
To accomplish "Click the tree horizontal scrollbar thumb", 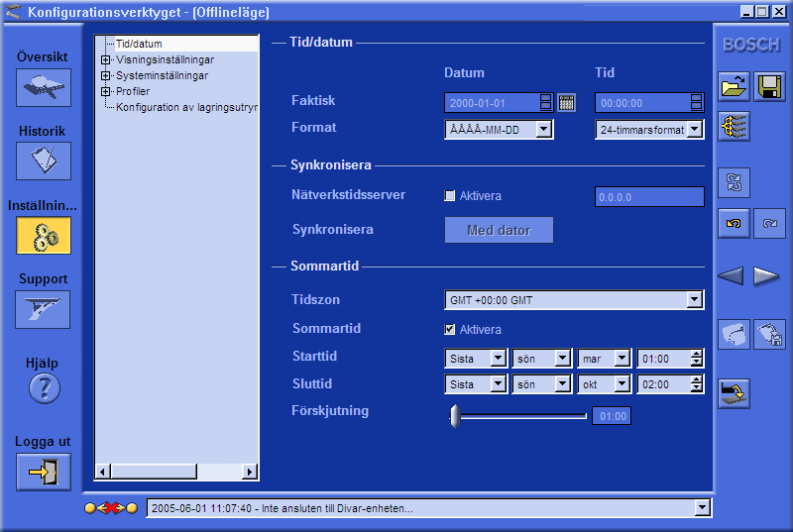I will tap(154, 472).
